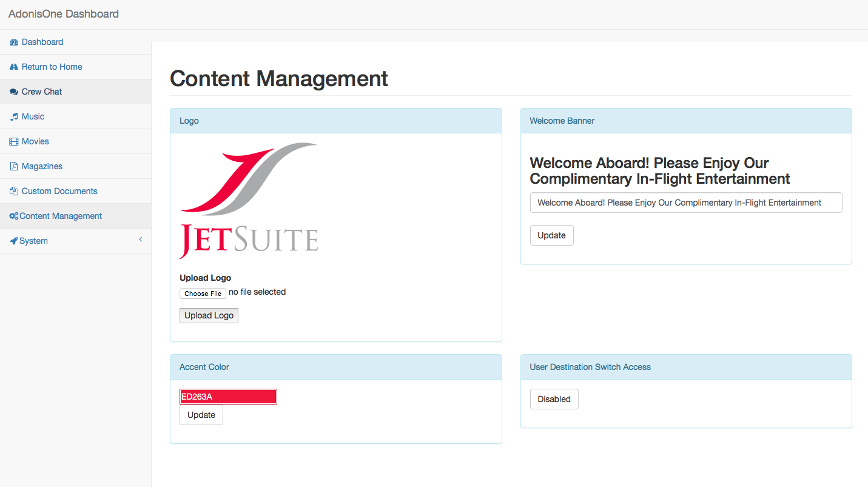Click the AdonisOne Dashboard brand link
The width and height of the screenshot is (868, 487).
pyautogui.click(x=64, y=14)
